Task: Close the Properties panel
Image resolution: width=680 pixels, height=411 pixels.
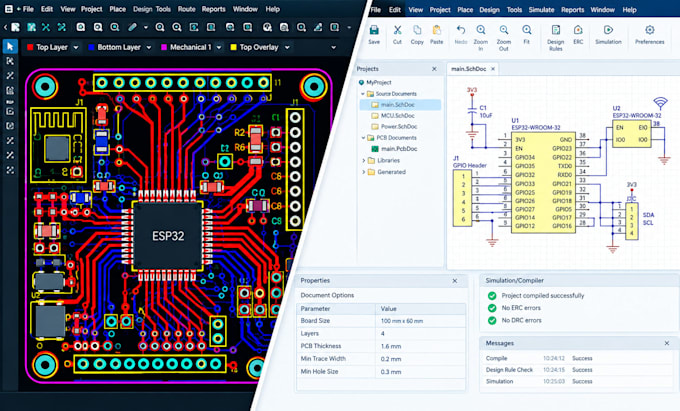Action: [x=454, y=281]
